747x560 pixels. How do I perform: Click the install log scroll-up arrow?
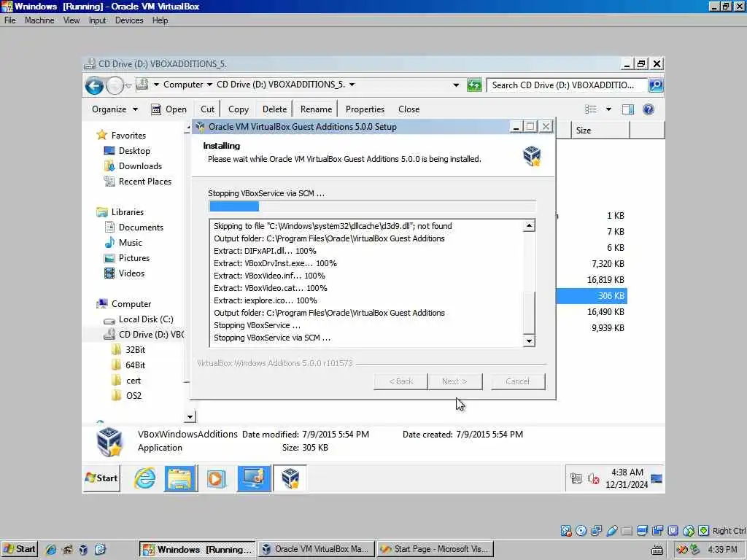(529, 226)
